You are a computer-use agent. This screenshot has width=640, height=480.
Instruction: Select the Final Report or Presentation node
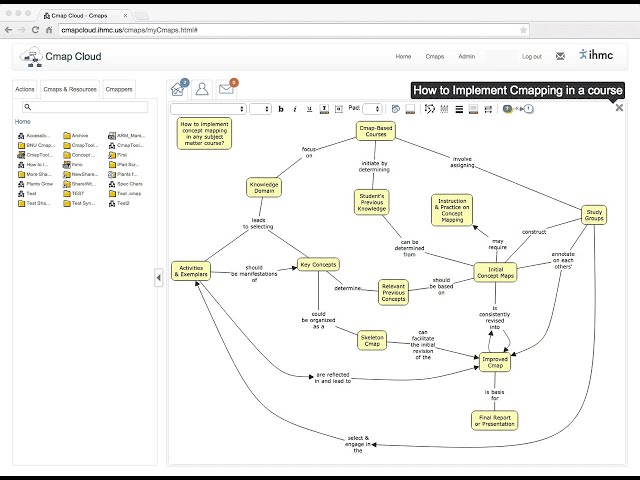coord(495,420)
